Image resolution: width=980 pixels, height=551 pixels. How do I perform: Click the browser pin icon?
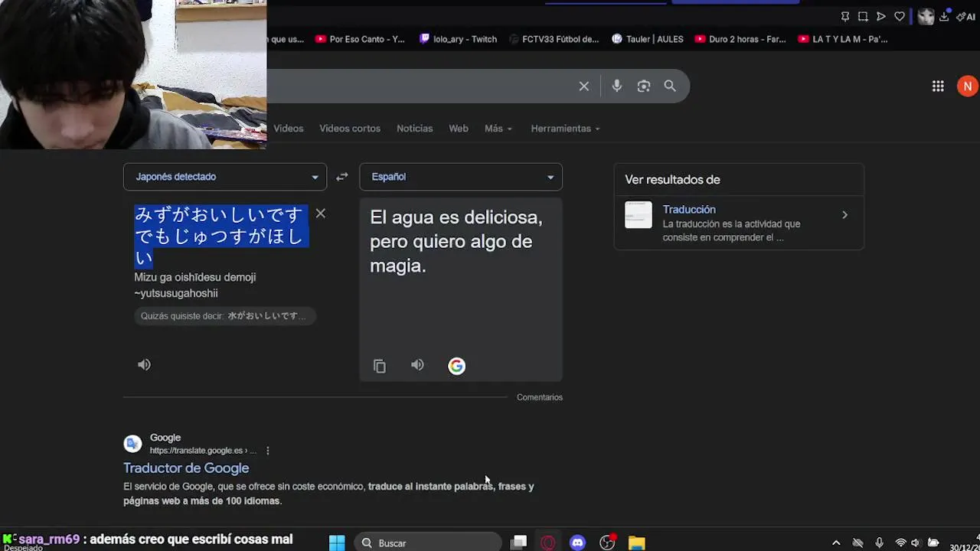click(x=845, y=17)
